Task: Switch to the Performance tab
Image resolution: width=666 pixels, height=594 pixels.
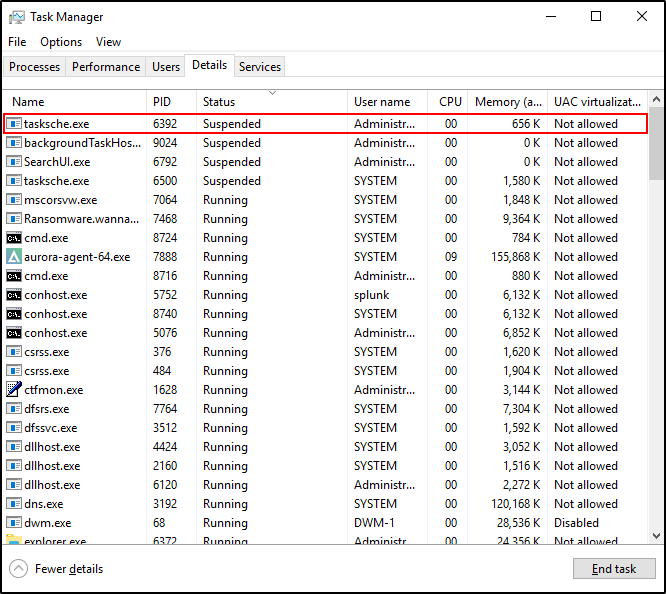Action: (x=106, y=67)
